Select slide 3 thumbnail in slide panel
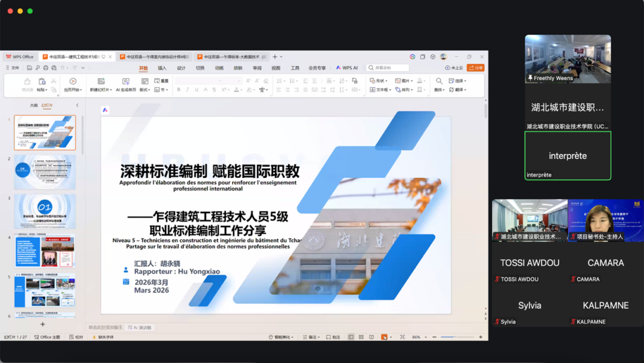Viewport: 644px width, 363px height. [x=45, y=211]
